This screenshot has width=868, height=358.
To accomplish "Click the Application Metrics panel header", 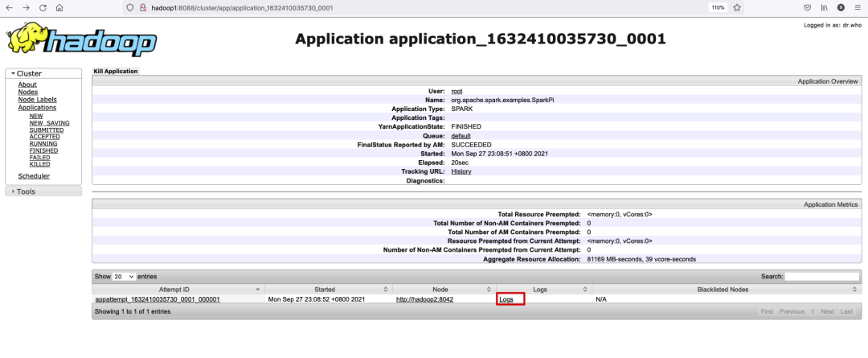I will tap(476, 204).
